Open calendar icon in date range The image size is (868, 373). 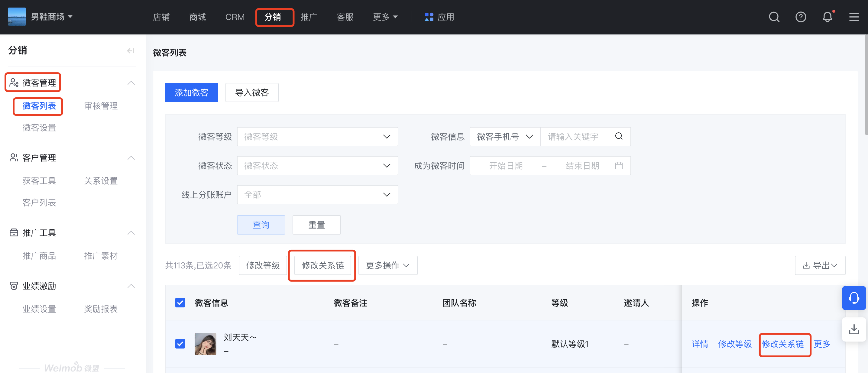(619, 165)
